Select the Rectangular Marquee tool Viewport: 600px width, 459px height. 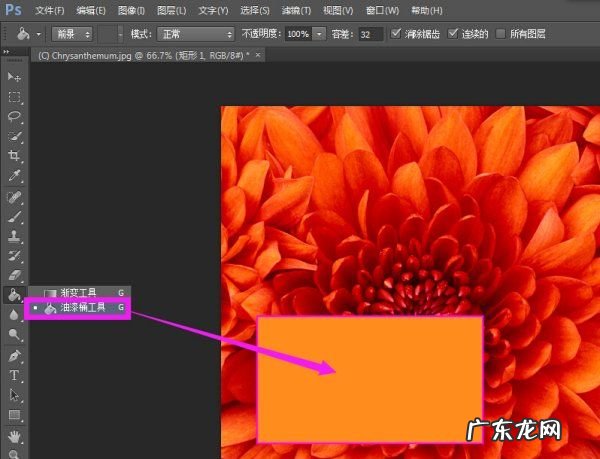coord(14,97)
